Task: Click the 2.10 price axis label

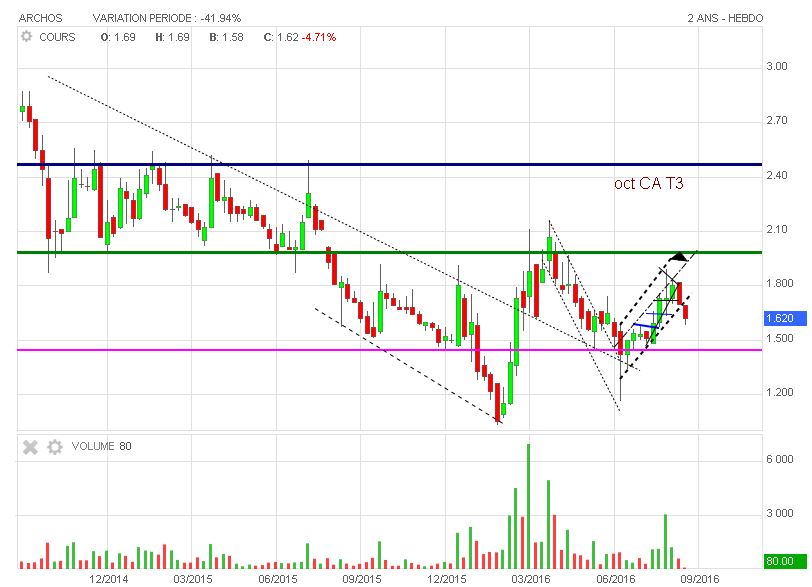Action: 777,229
